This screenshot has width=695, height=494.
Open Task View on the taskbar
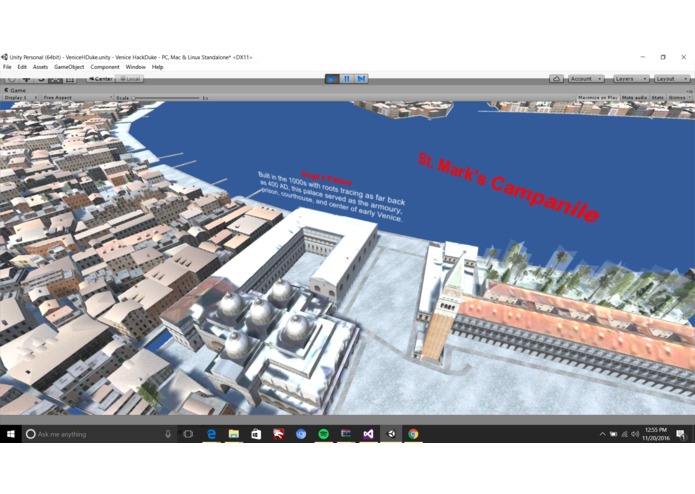point(188,434)
